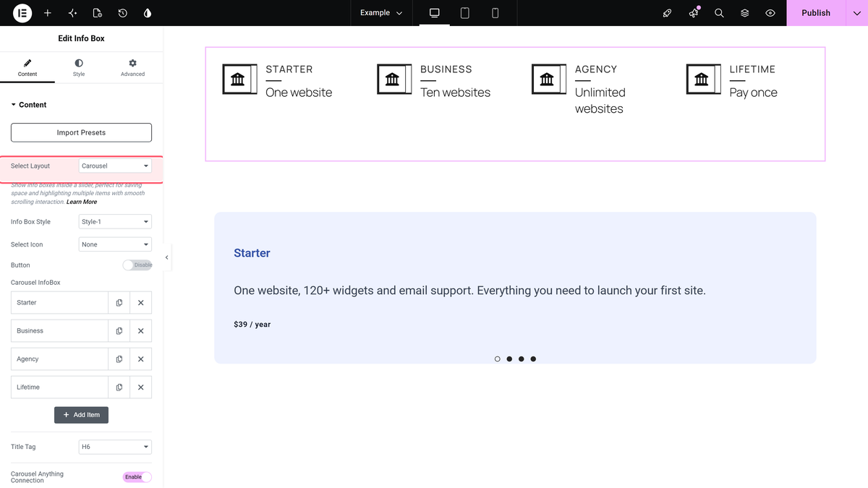Click the Add Item button
This screenshot has height=488, width=868.
point(81,415)
